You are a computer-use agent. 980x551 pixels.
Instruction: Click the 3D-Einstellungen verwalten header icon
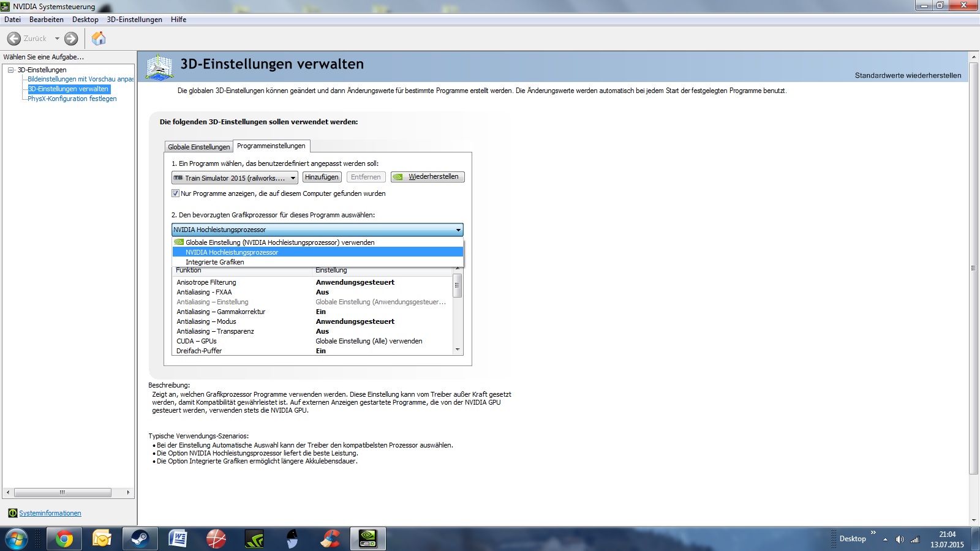[x=160, y=67]
